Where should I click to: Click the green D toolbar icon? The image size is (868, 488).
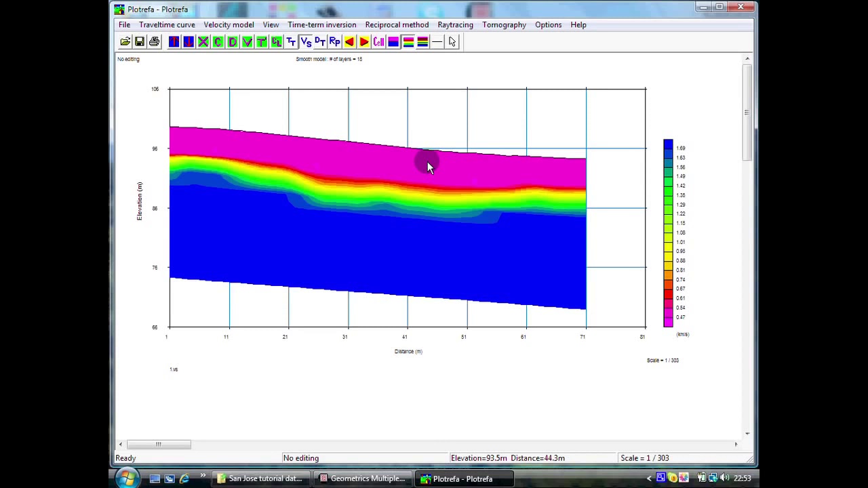233,42
